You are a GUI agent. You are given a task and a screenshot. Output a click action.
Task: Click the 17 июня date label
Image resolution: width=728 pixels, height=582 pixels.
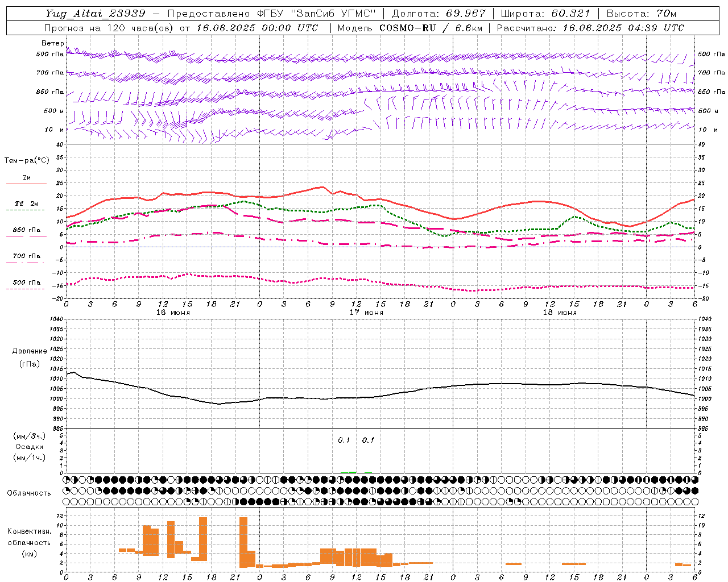click(366, 313)
